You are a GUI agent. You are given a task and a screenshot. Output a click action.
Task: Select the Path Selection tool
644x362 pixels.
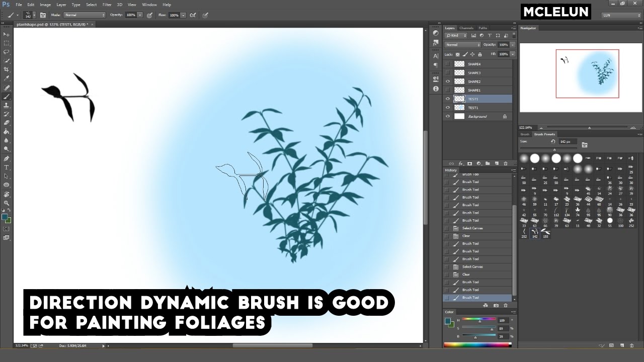[x=7, y=176]
